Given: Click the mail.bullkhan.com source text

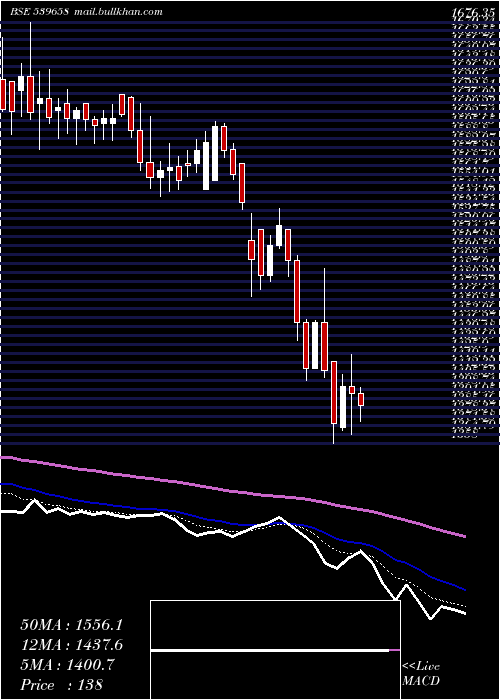Looking at the screenshot, I should 117,12.
